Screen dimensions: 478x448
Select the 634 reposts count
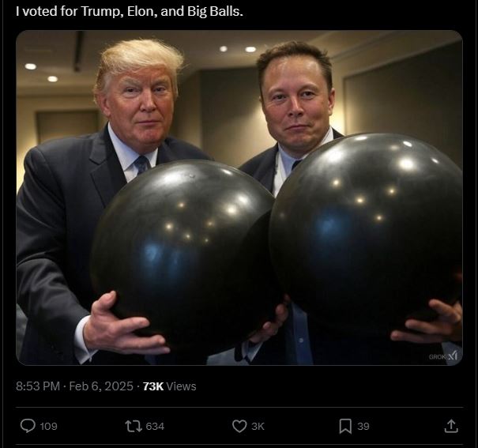(155, 426)
